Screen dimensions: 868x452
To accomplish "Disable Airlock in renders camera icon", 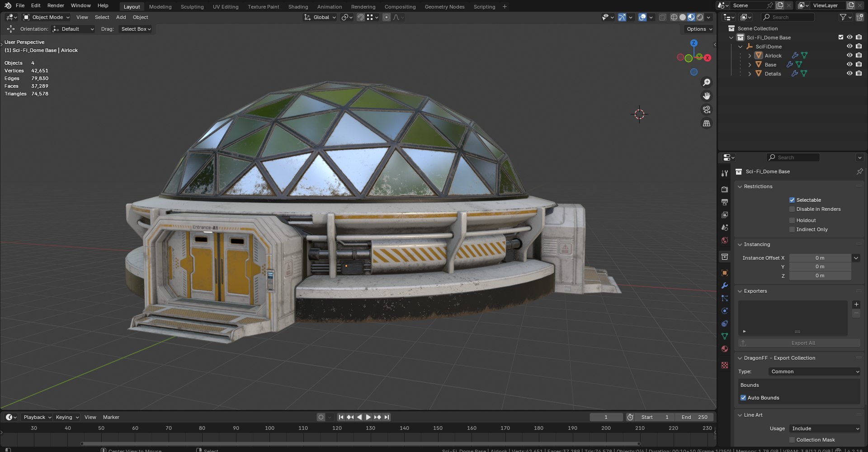I will click(859, 55).
